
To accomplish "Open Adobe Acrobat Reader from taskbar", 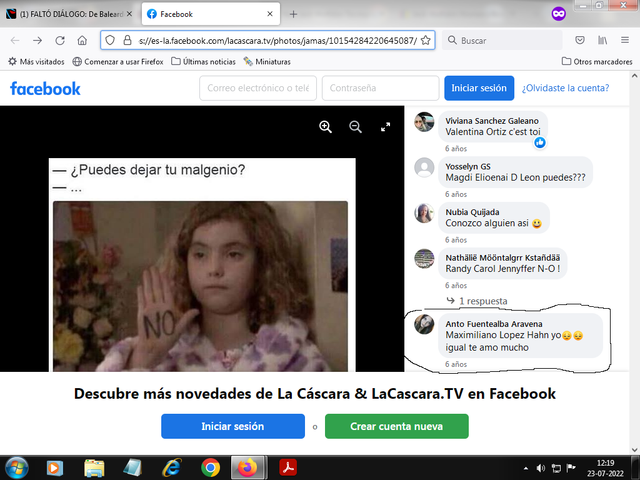I will [288, 468].
